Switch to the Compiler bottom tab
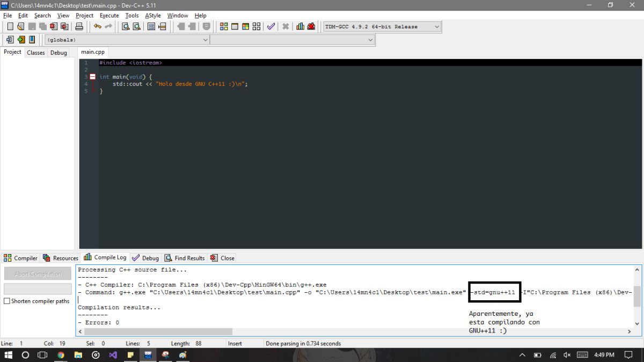The height and width of the screenshot is (362, 644). [21, 258]
